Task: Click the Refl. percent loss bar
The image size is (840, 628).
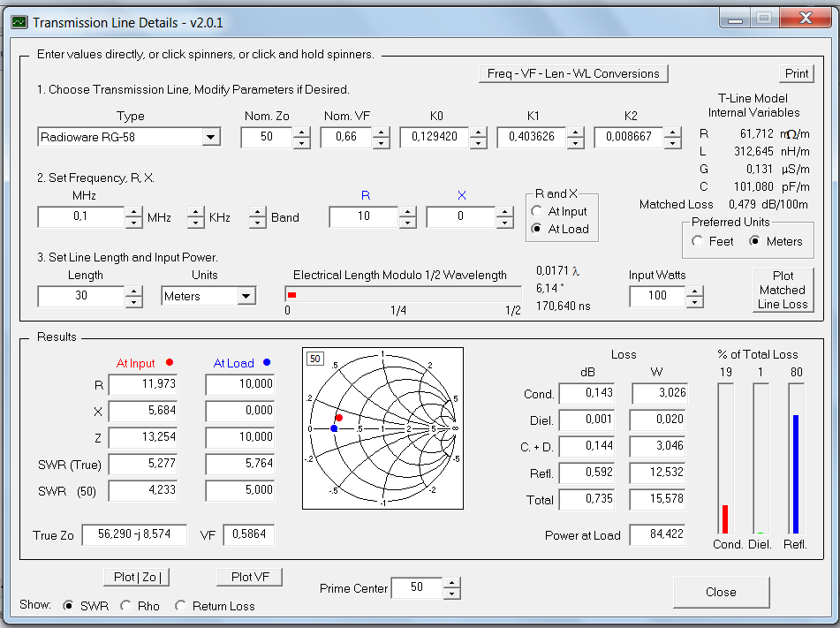Action: 796,458
